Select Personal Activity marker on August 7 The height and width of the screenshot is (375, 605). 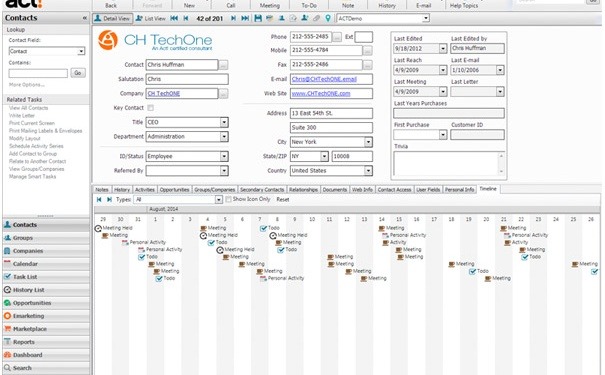click(x=282, y=278)
